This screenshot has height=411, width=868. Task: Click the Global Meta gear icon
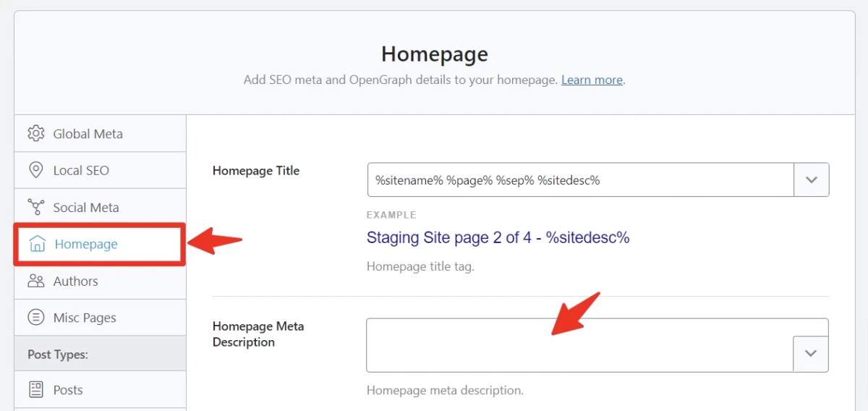pyautogui.click(x=35, y=134)
